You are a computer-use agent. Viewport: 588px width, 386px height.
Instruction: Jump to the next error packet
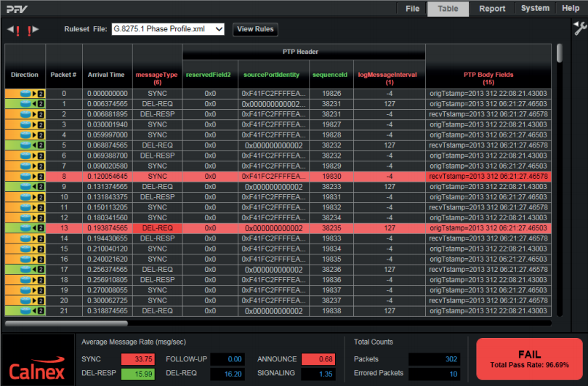coord(31,30)
